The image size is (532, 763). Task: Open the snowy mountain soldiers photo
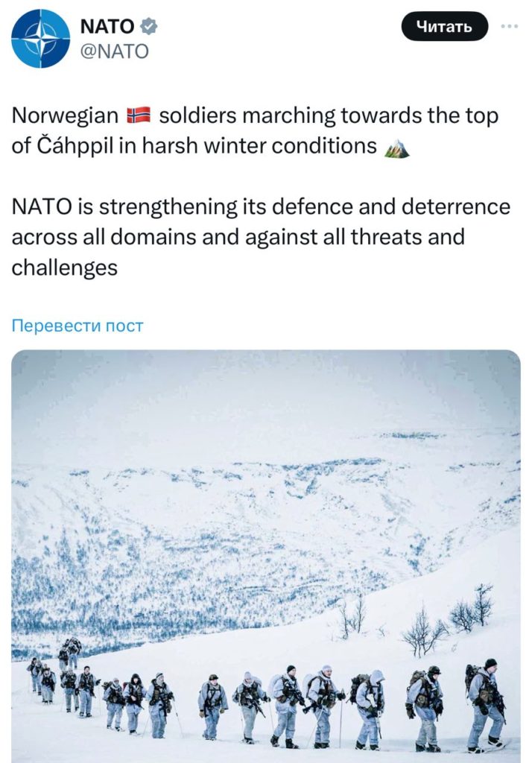point(266,556)
